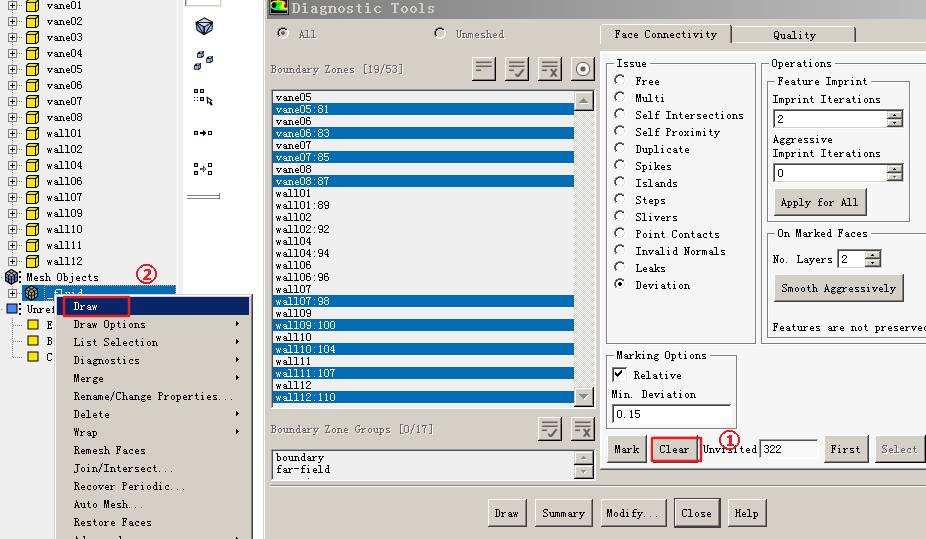Click Boundary Zones scrollbar up arrow
Viewport: 926px width, 539px height.
tap(583, 101)
